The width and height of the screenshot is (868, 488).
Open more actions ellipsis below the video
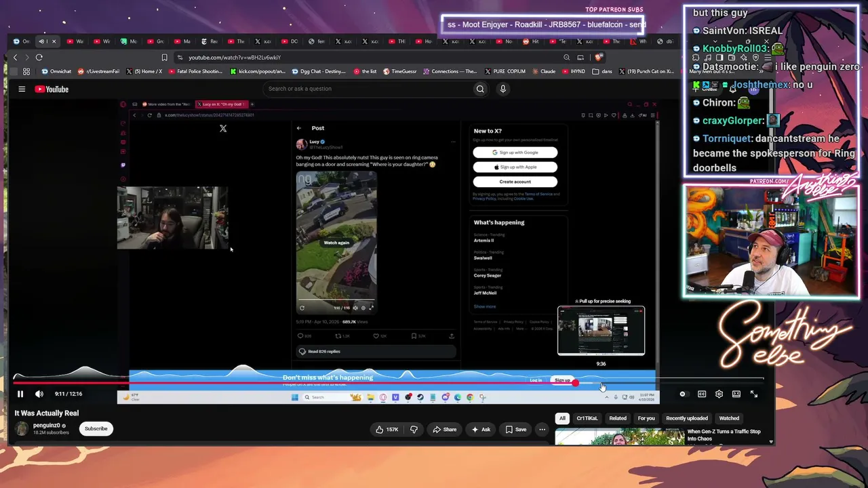coord(542,429)
